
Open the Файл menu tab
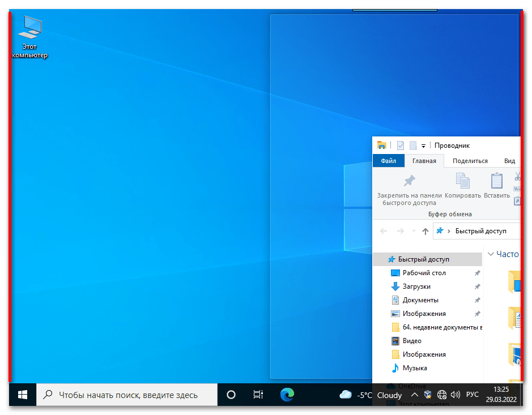(389, 161)
